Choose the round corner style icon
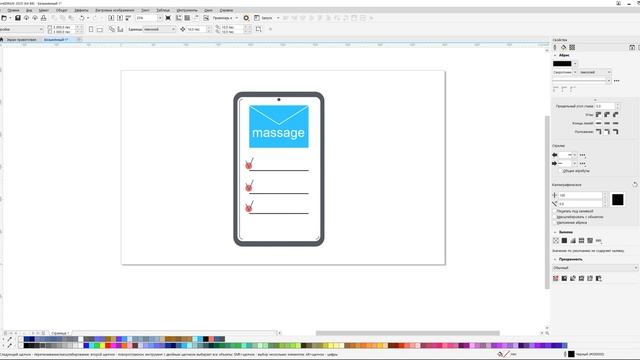Screen dimensions: 640x360 (x=607, y=115)
